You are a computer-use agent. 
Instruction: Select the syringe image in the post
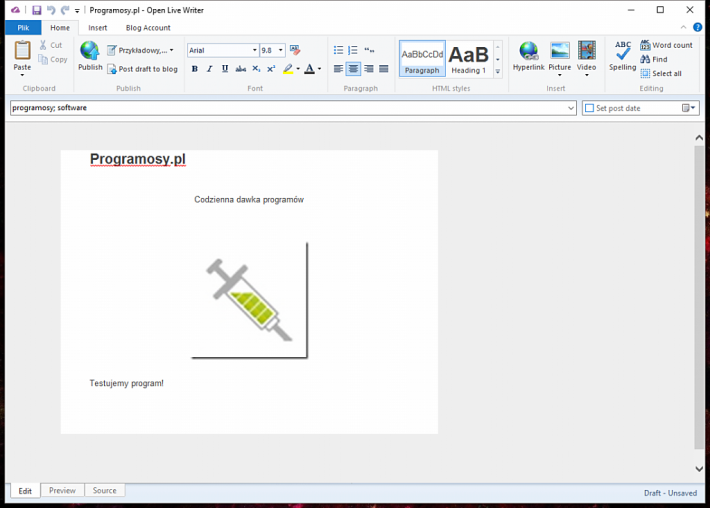(249, 300)
